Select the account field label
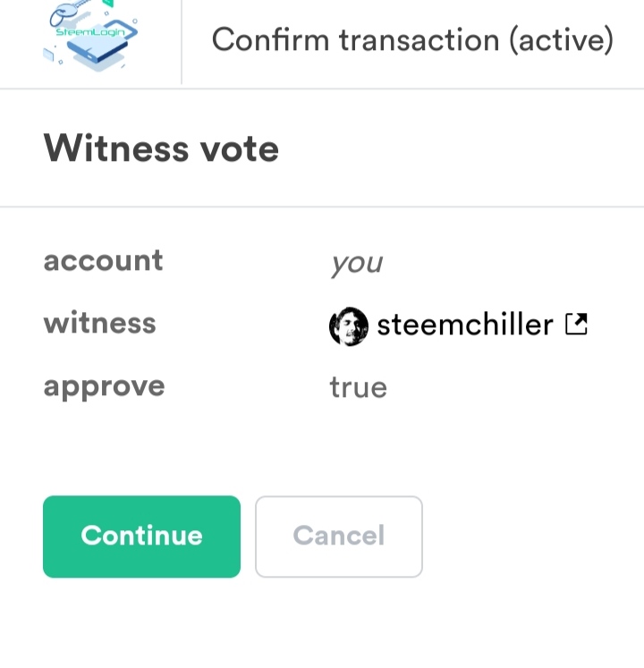 (x=103, y=261)
